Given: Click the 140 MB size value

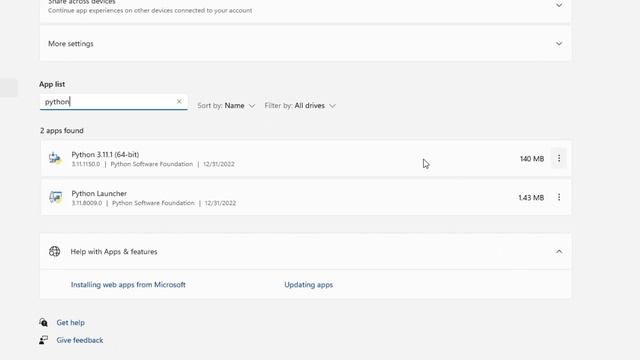Looking at the screenshot, I should pyautogui.click(x=532, y=159).
